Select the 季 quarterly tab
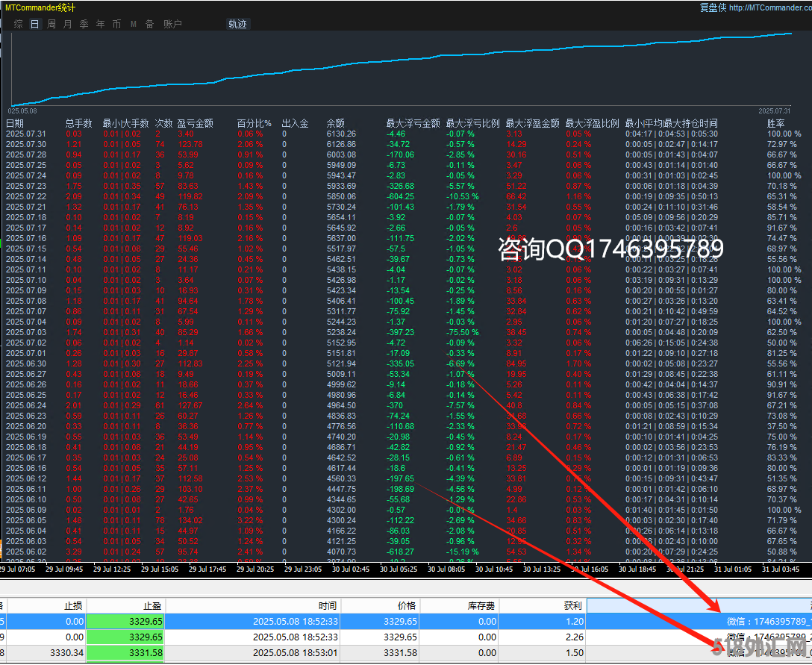The width and height of the screenshot is (812, 665). click(x=84, y=24)
